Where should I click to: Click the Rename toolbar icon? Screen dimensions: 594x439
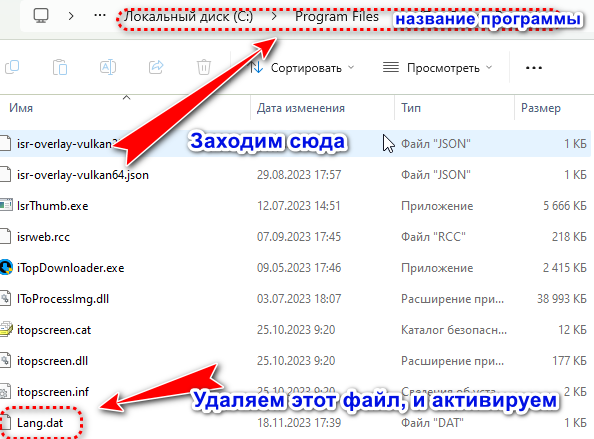coord(108,67)
